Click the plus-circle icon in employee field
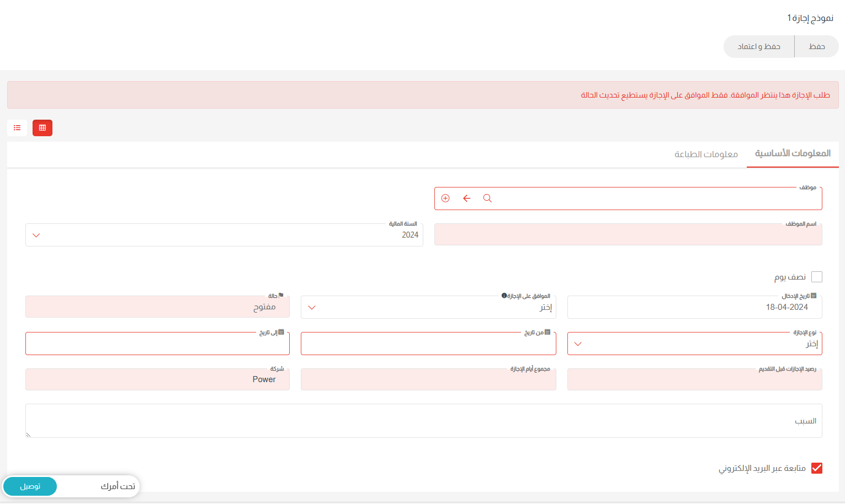Screen dimensions: 845x504 pos(445,199)
